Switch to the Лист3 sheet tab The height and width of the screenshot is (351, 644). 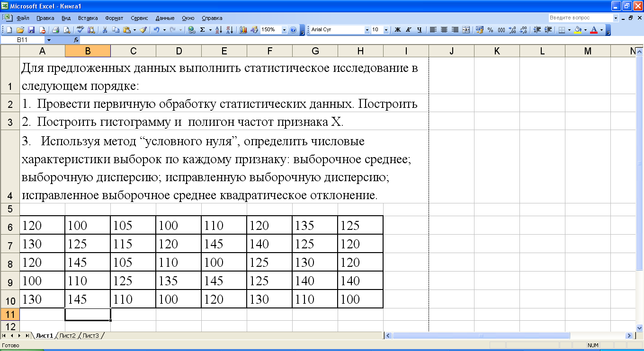[91, 335]
